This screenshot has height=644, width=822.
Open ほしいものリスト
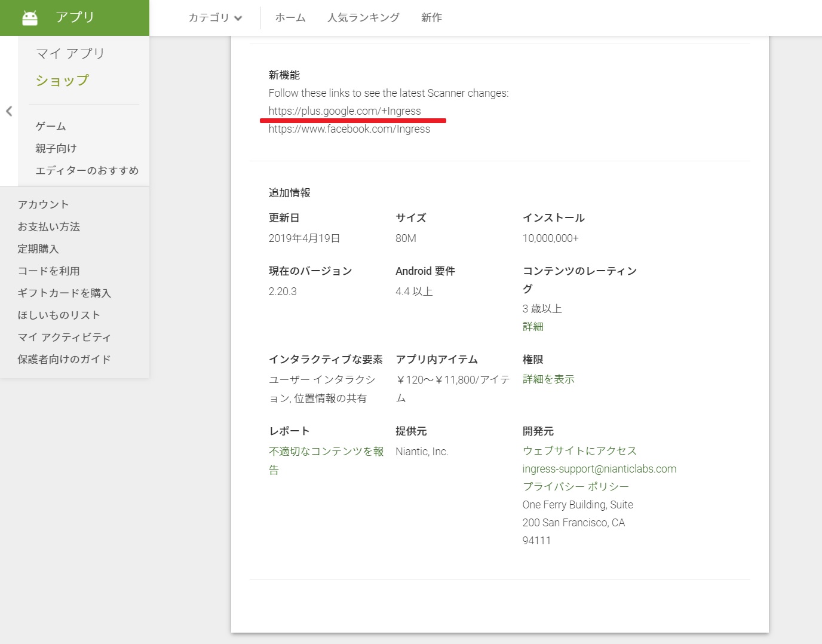(x=59, y=315)
